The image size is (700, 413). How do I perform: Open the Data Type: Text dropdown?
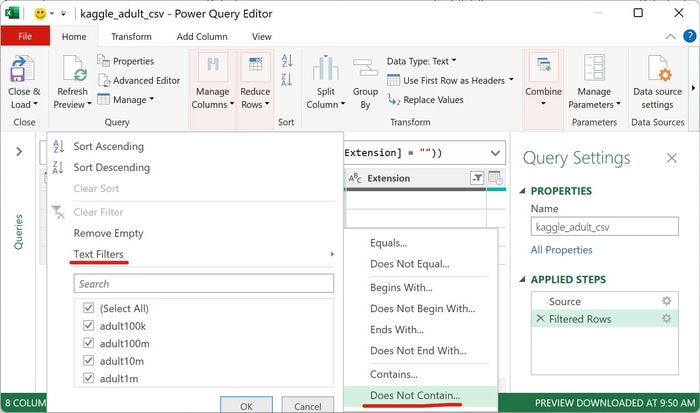(421, 61)
